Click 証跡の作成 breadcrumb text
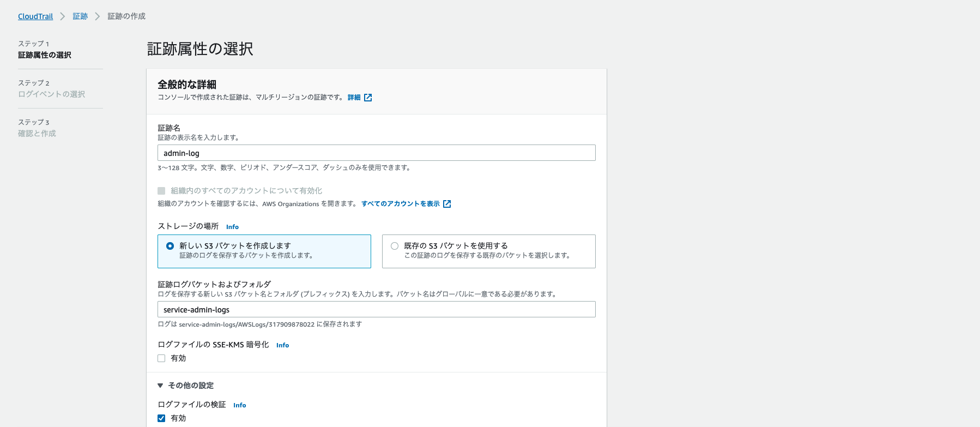 (x=126, y=16)
